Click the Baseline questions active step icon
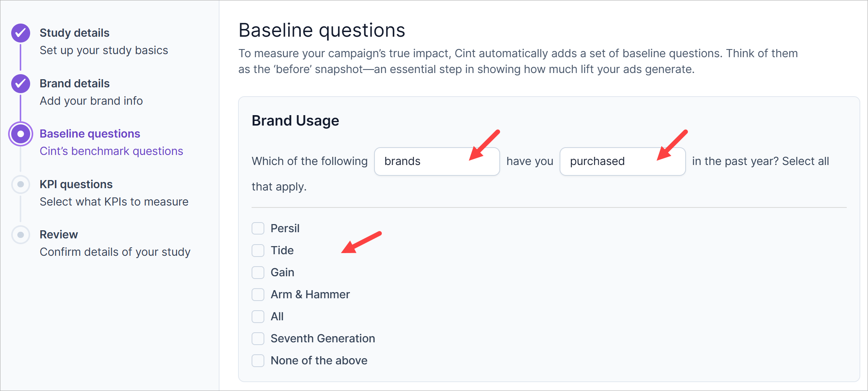The width and height of the screenshot is (868, 391). pos(21,134)
